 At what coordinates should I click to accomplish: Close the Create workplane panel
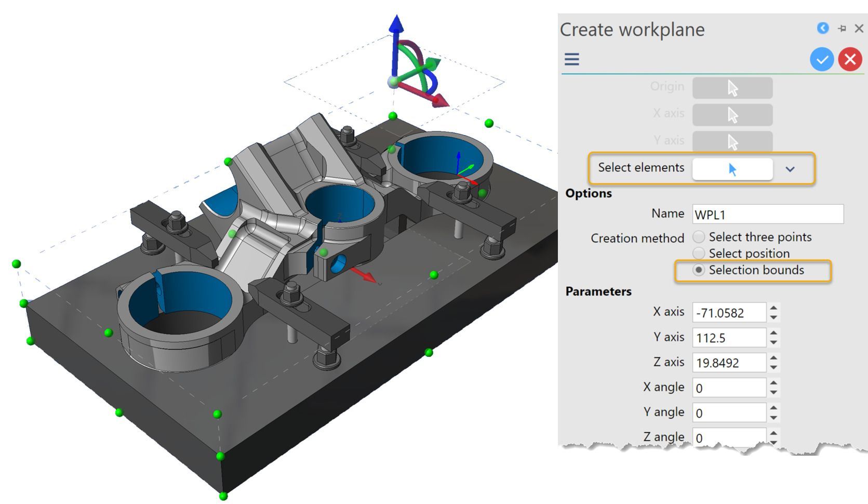coord(859,29)
